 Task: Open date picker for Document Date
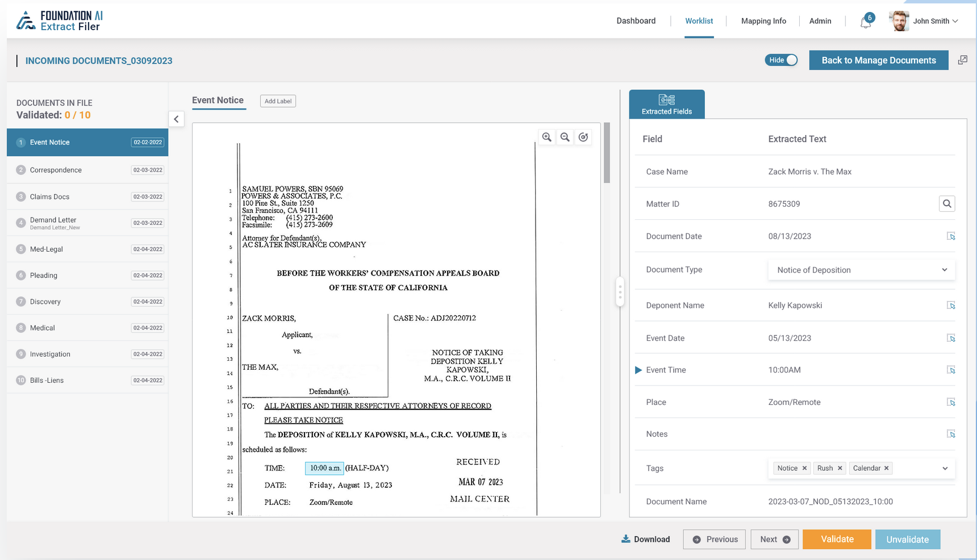[x=951, y=236]
